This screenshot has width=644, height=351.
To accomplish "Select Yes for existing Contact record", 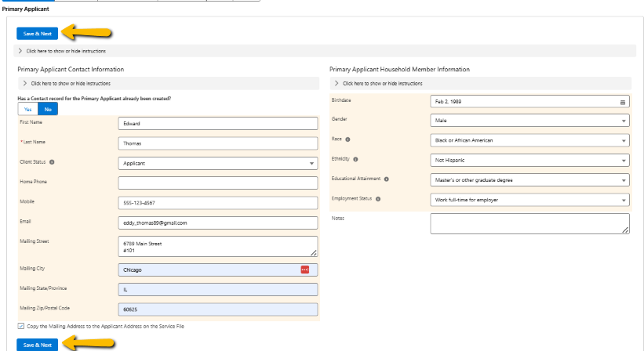I will 27,109.
